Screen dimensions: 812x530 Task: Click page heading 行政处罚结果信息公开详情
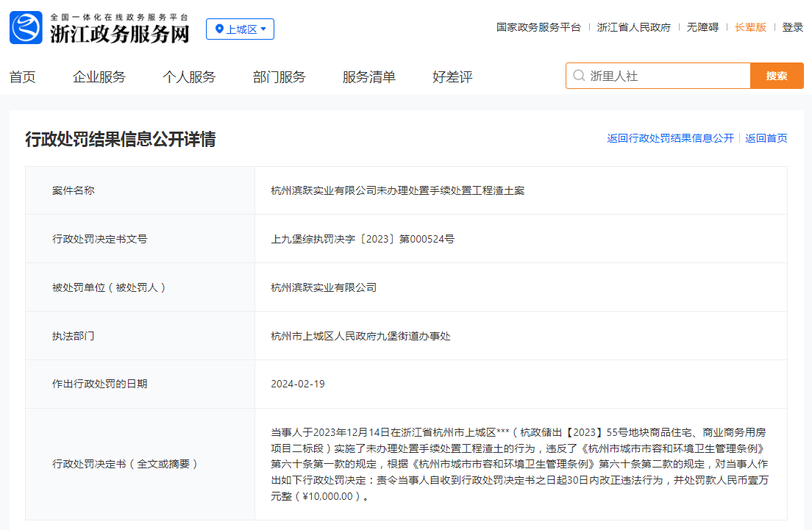coord(120,139)
